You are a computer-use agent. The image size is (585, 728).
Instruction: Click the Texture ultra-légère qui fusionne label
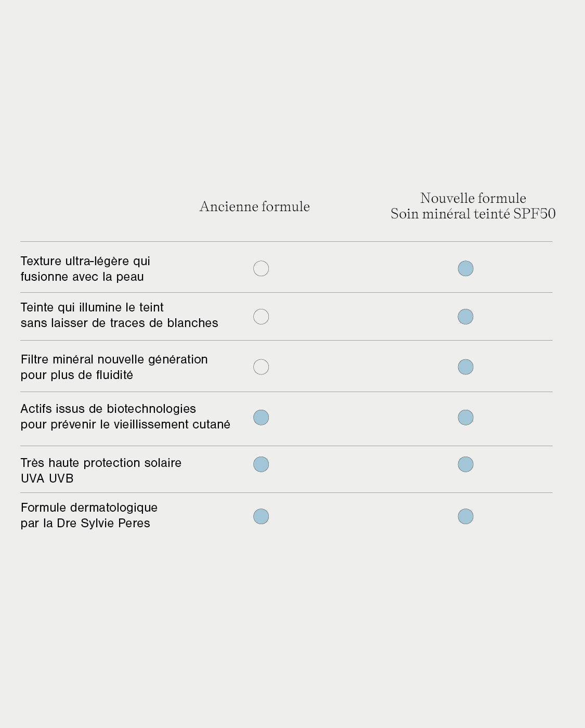coord(85,269)
